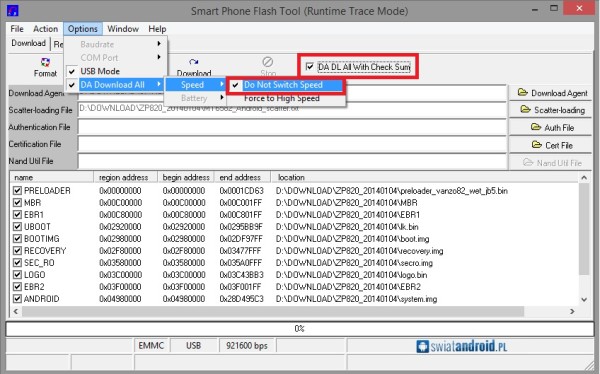This screenshot has width=600, height=374.
Task: Click the 'name' column header
Action: pos(51,177)
